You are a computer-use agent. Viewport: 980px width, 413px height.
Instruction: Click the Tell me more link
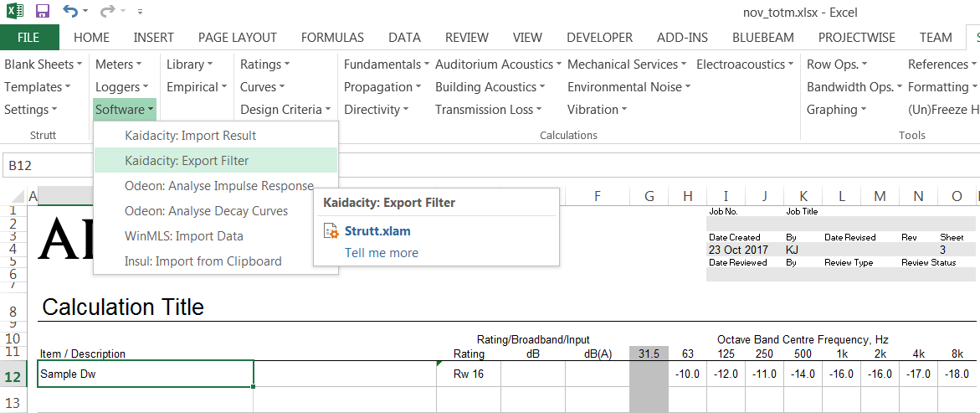382,253
